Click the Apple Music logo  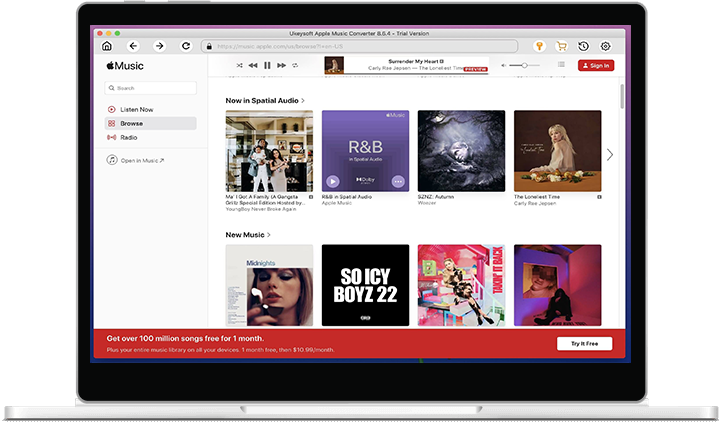click(125, 66)
